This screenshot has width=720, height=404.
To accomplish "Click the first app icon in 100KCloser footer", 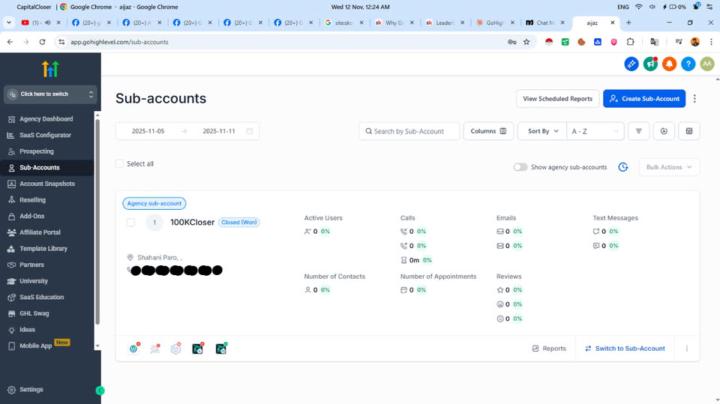I will click(x=134, y=348).
